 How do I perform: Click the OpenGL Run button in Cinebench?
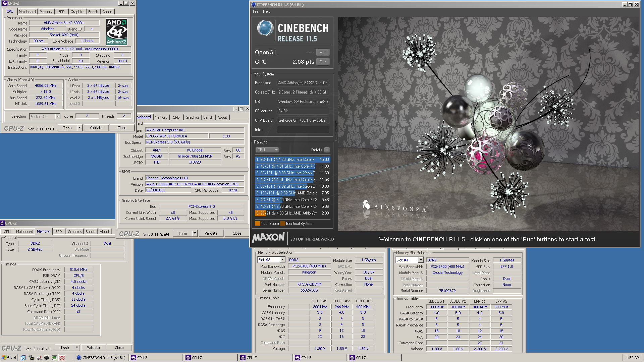[323, 53]
